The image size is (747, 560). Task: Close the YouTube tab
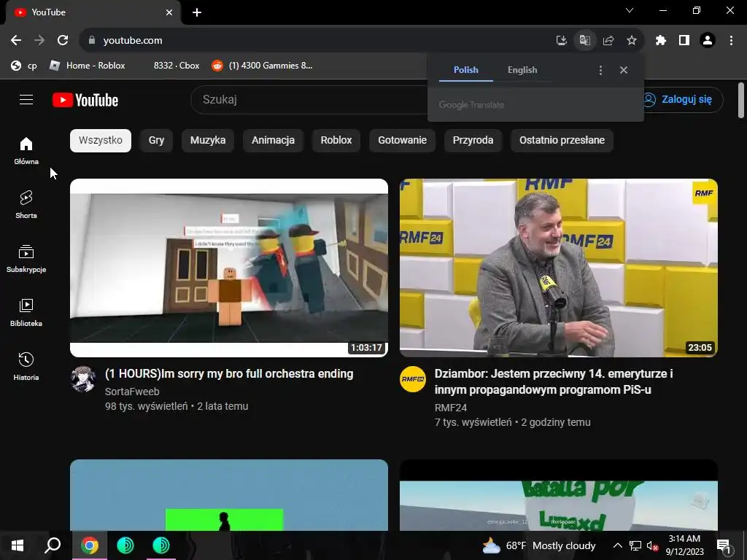(x=169, y=12)
